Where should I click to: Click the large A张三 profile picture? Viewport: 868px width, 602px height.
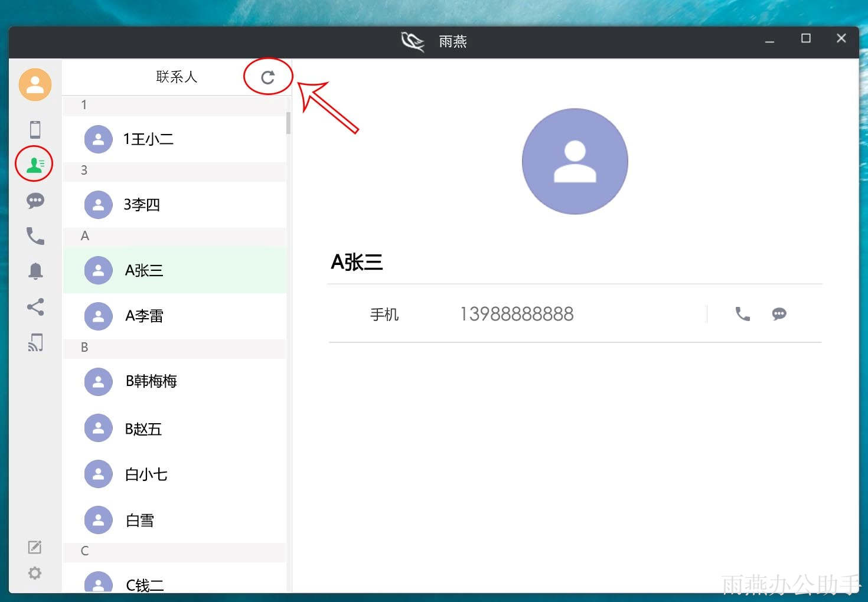575,161
